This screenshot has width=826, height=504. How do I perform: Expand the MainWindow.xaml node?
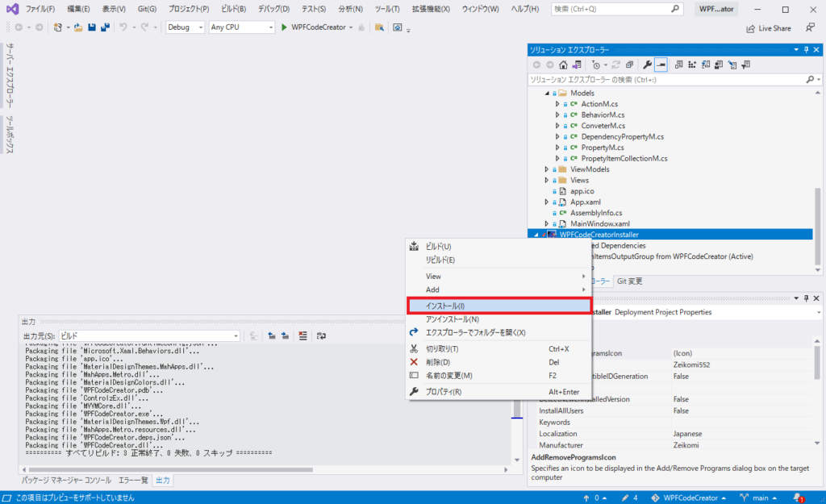point(547,224)
